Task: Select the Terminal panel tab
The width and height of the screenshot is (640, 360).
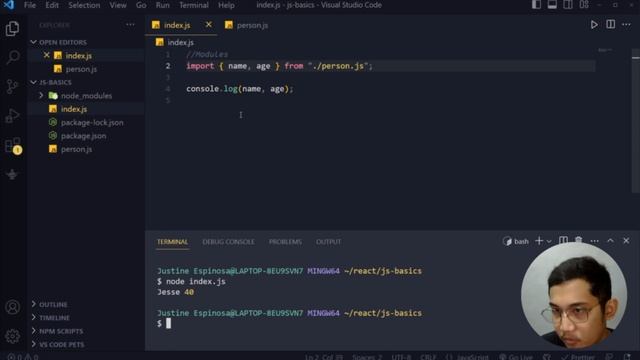Action: 172,242
